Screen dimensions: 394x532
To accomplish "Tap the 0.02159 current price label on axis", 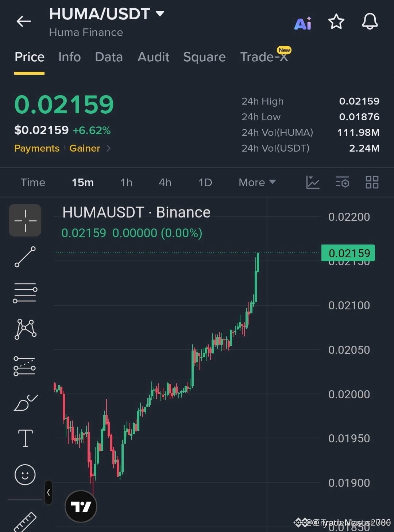I will tap(348, 253).
